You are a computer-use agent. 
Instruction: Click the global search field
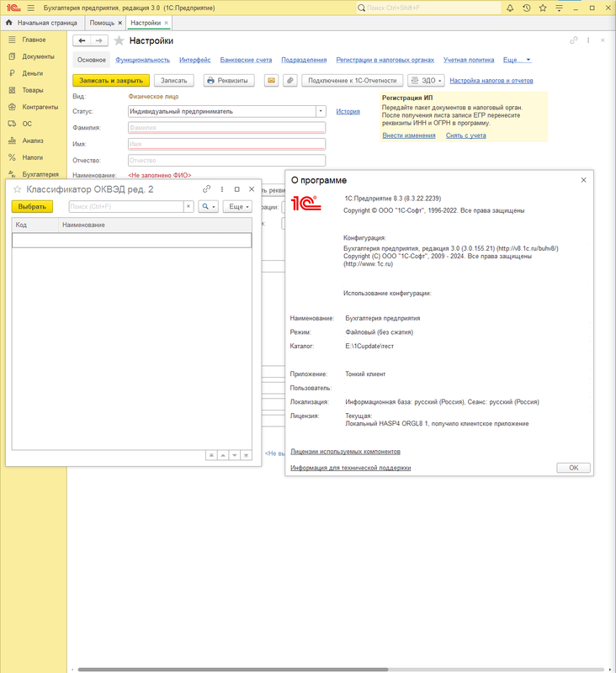tap(428, 8)
